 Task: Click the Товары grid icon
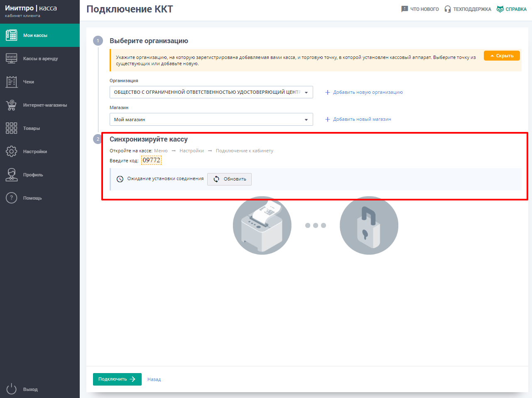click(x=12, y=128)
